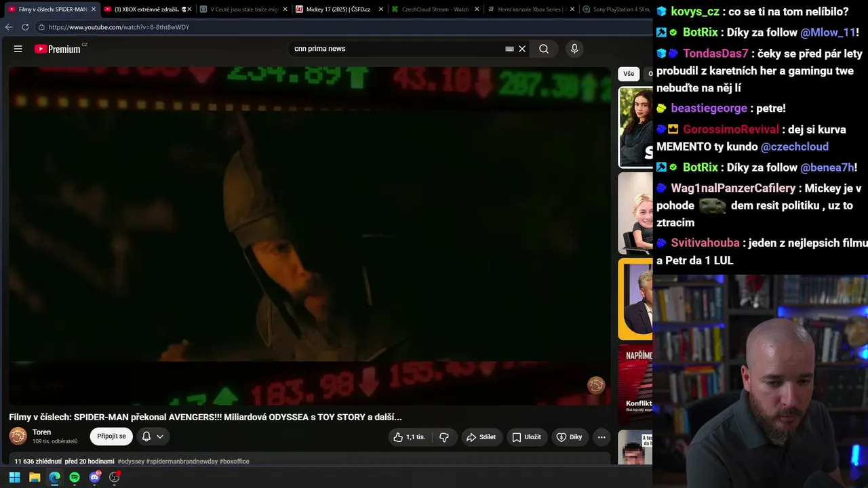Click the @czechcloud mention in chat
868x488 pixels.
click(x=795, y=146)
